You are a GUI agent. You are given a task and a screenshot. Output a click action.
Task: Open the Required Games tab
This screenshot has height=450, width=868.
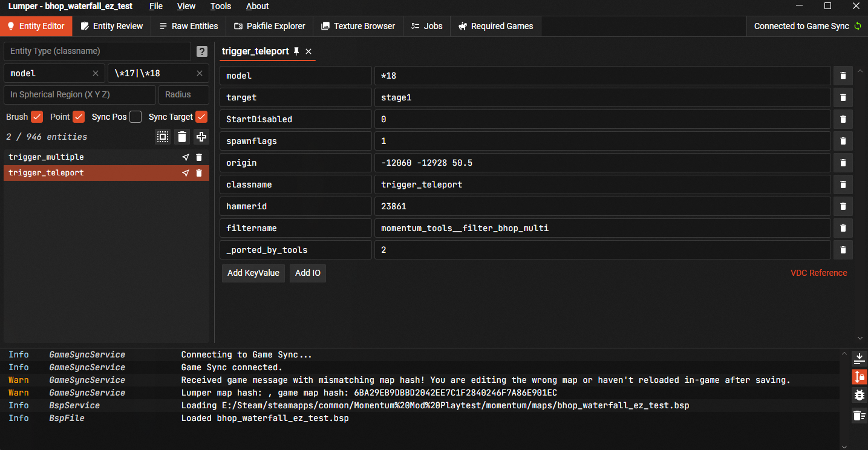click(495, 26)
